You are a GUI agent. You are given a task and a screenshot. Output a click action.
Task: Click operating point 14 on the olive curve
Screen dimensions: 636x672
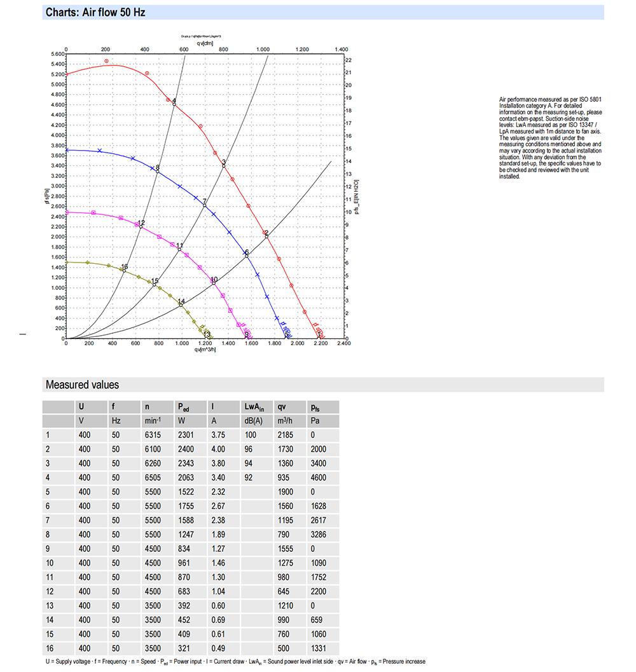point(181,305)
